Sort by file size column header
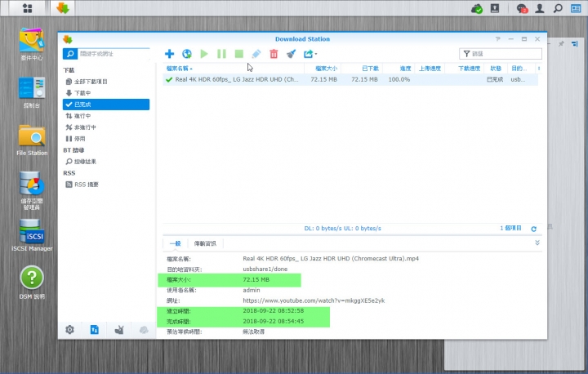The width and height of the screenshot is (588, 374). pyautogui.click(x=322, y=69)
